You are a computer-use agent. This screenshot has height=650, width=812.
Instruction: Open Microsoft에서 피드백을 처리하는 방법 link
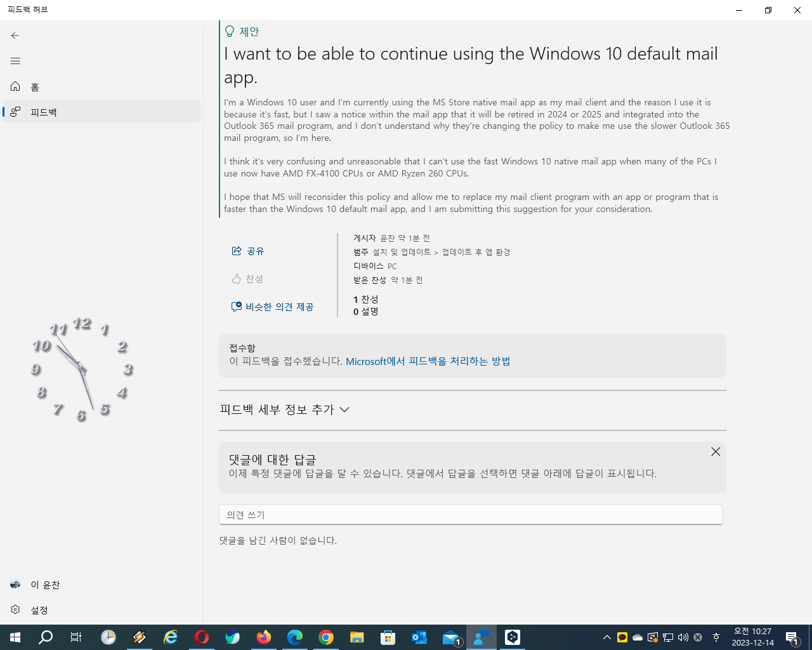[x=428, y=361]
